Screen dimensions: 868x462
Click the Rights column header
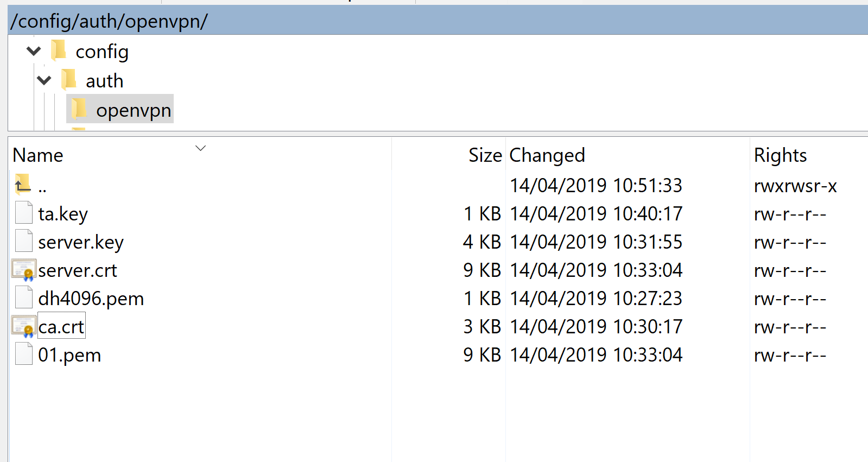[780, 155]
